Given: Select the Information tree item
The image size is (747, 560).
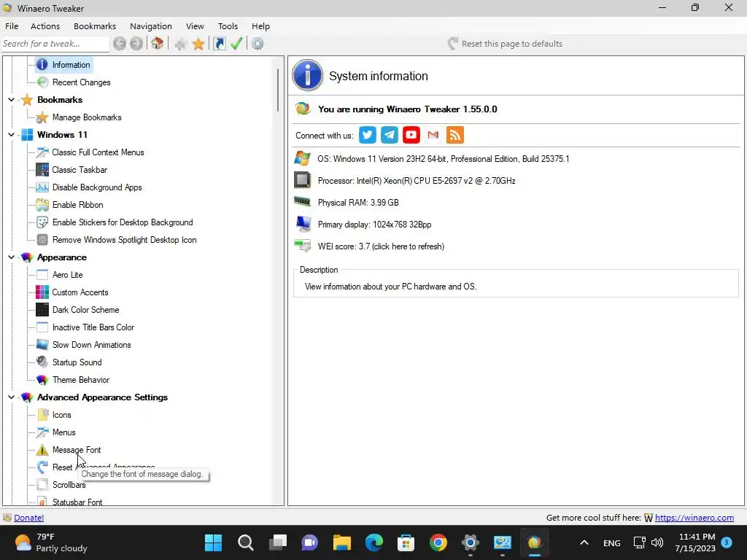Looking at the screenshot, I should (71, 65).
